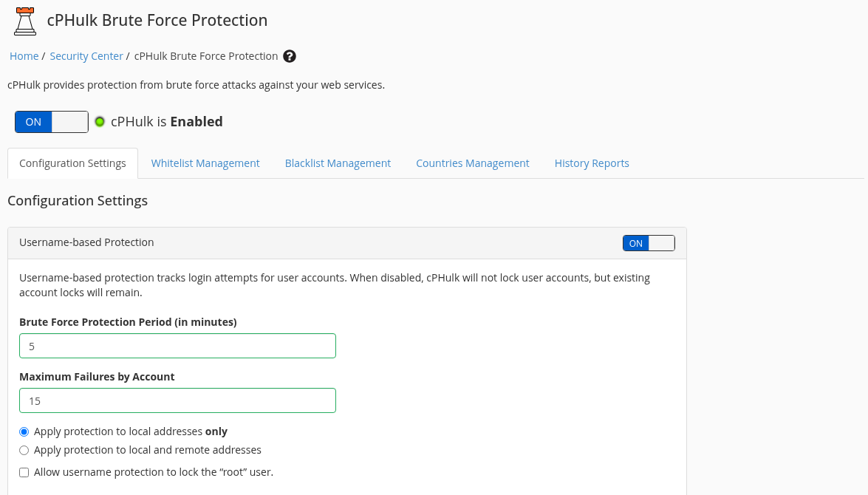Image resolution: width=868 pixels, height=495 pixels.
Task: Click the 'Brute Force Protection Period (in minutes)' label
Action: click(128, 322)
